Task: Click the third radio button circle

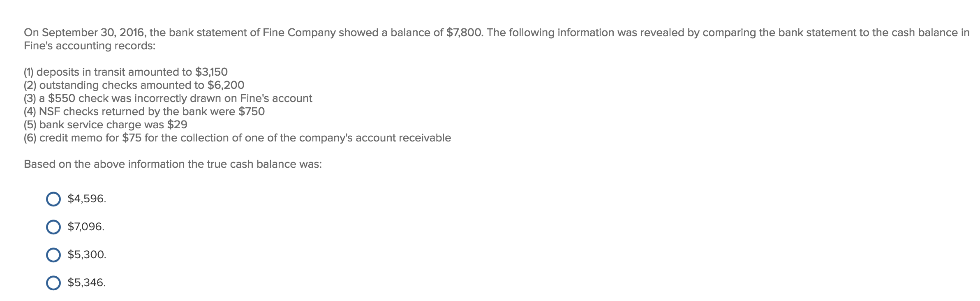Action: click(x=53, y=256)
